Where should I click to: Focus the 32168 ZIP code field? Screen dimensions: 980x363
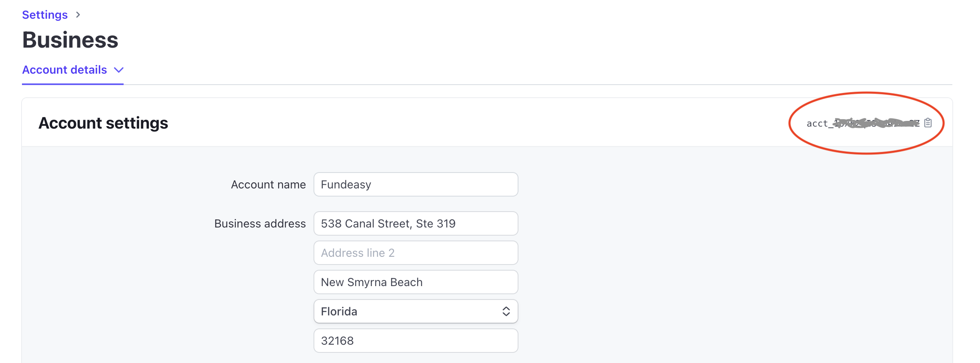point(416,341)
